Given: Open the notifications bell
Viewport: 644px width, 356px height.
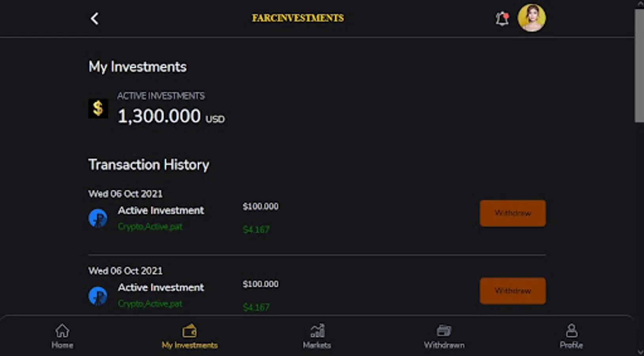Looking at the screenshot, I should pos(502,19).
